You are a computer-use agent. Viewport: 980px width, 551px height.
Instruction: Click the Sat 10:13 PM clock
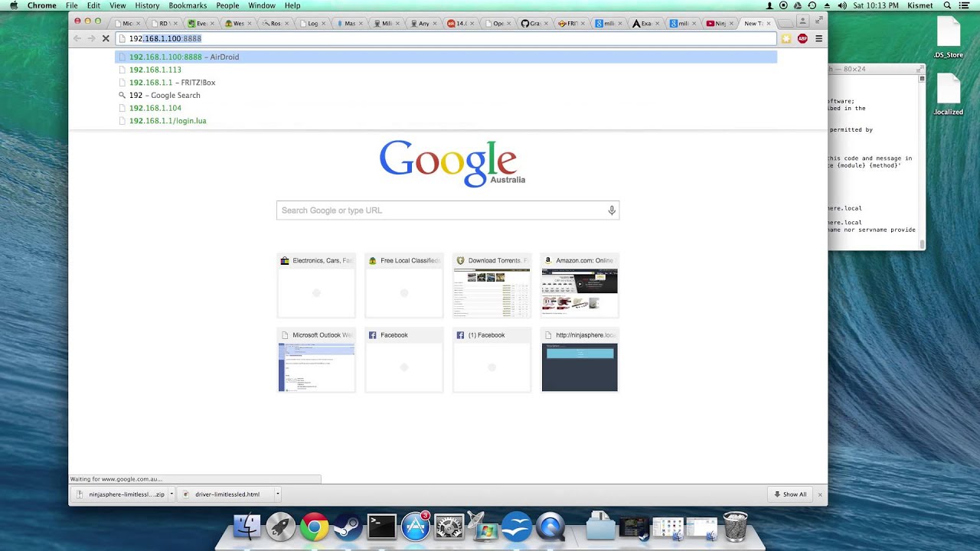[877, 5]
